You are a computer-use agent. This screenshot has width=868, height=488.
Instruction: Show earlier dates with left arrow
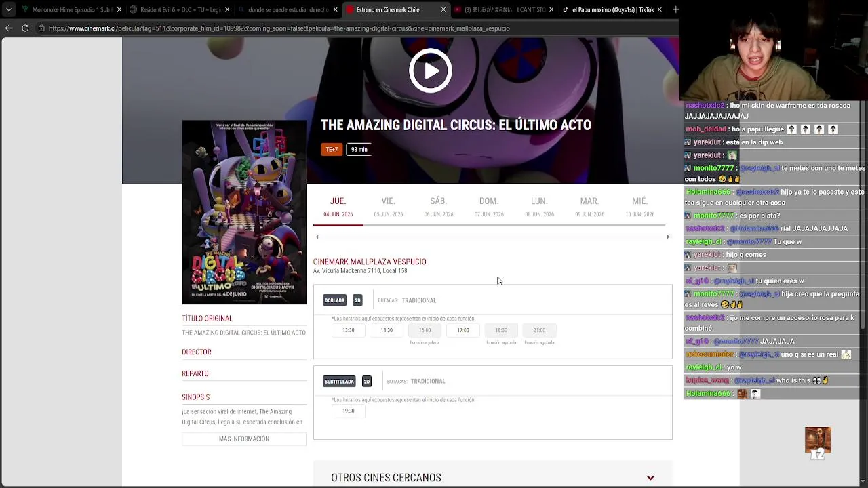pos(317,237)
